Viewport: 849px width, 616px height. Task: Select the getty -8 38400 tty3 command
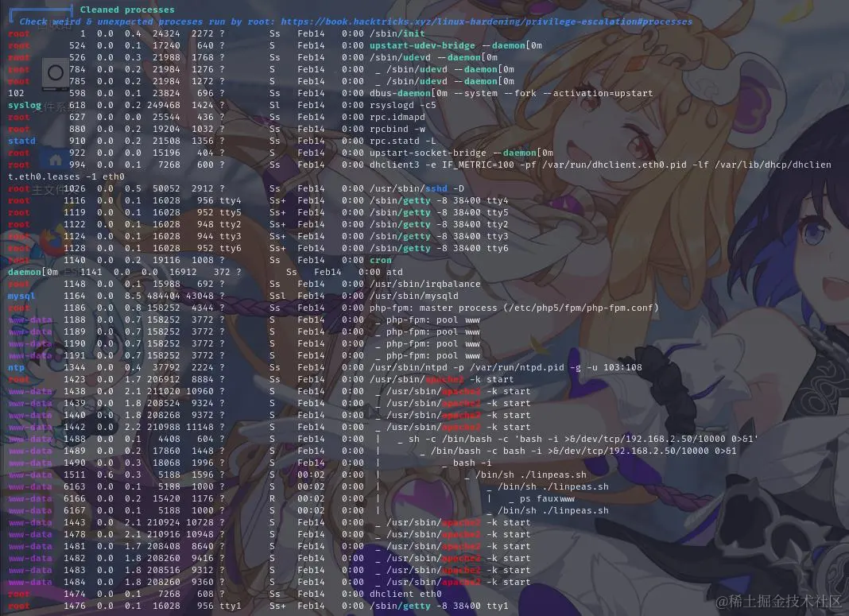(439, 236)
